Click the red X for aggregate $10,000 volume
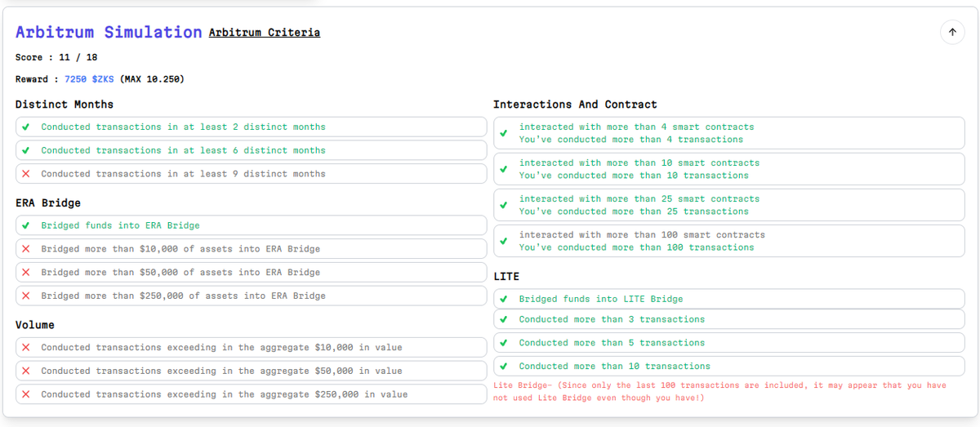The height and width of the screenshot is (427, 980). click(x=26, y=347)
